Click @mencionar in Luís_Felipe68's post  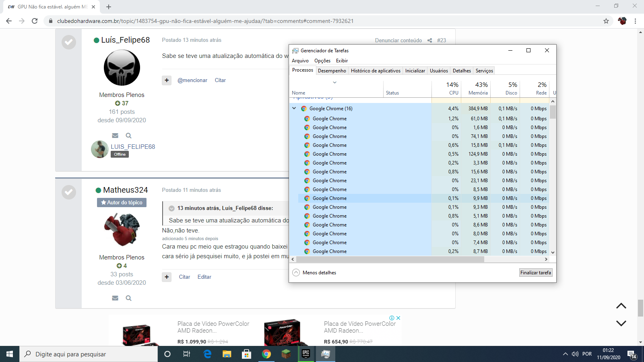[192, 80]
